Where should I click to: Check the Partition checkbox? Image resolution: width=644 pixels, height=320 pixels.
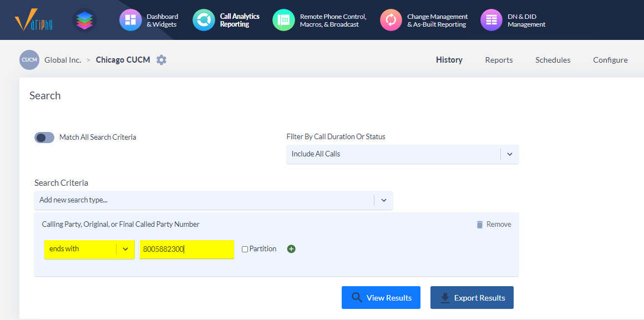tap(245, 250)
